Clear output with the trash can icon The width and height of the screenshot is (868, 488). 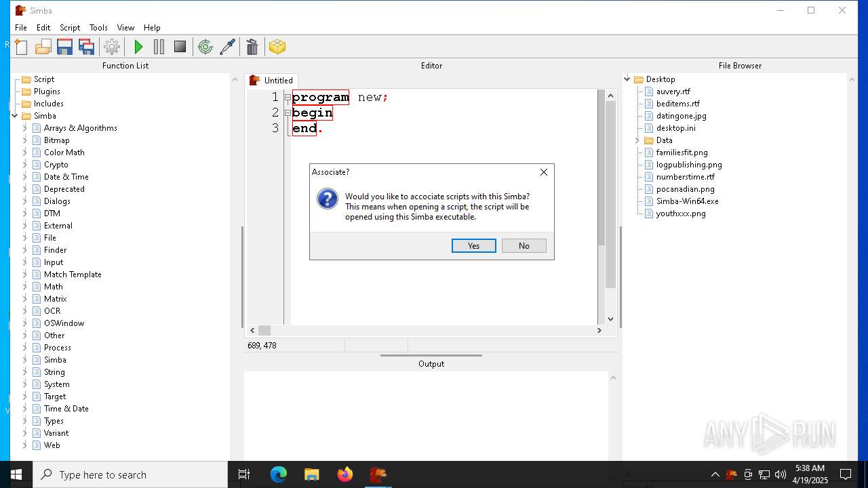point(252,47)
